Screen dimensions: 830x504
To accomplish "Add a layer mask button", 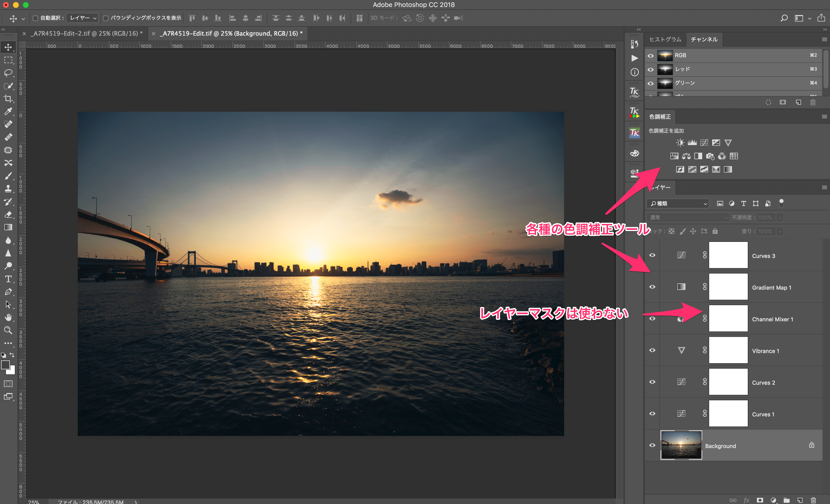I will coord(760,500).
